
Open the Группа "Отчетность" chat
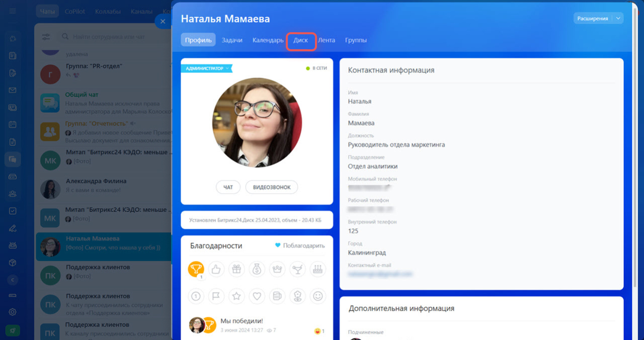click(103, 131)
